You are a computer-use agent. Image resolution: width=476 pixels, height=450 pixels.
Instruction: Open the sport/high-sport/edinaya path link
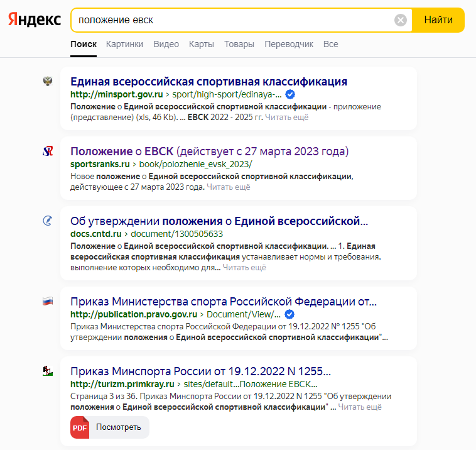click(x=227, y=94)
